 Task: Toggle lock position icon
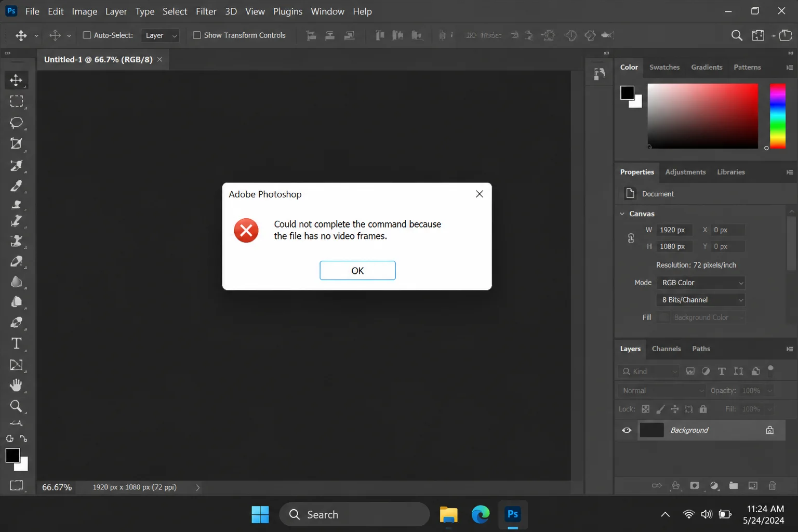[675, 409]
